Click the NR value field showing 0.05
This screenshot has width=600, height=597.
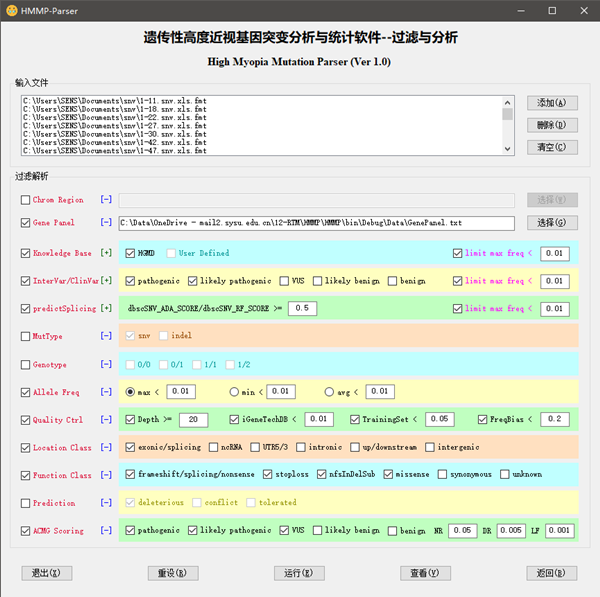coord(463,531)
